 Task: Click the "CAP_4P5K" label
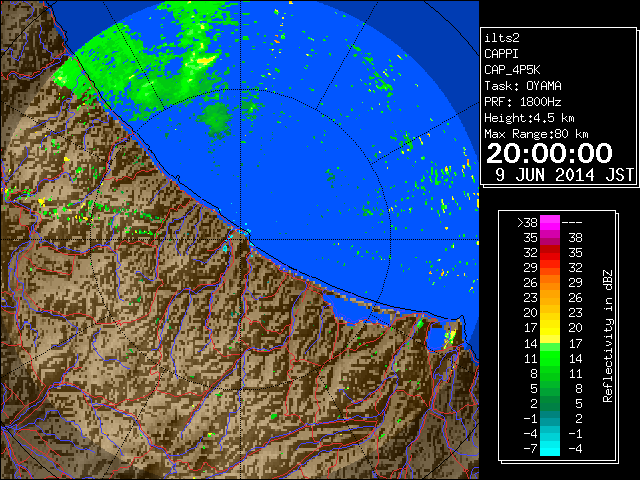[x=512, y=70]
